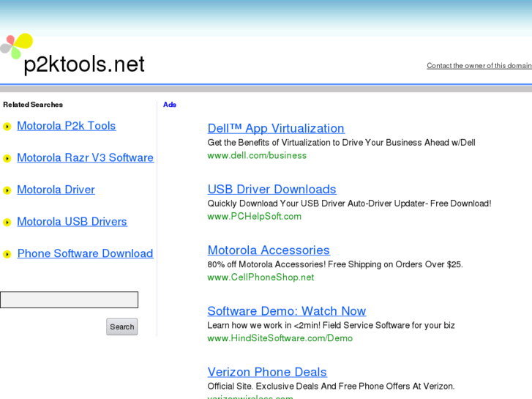Open the Motorola USB Drivers link
532x399 pixels.
(72, 222)
